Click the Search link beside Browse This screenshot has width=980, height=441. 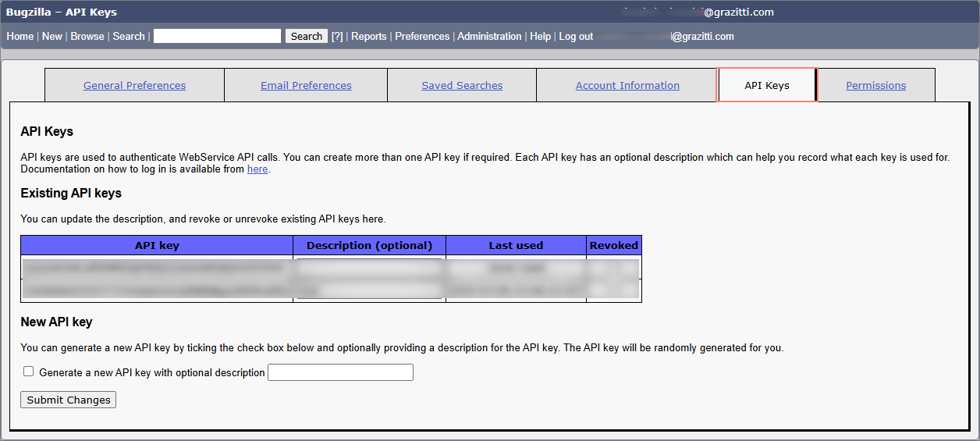[x=129, y=37]
